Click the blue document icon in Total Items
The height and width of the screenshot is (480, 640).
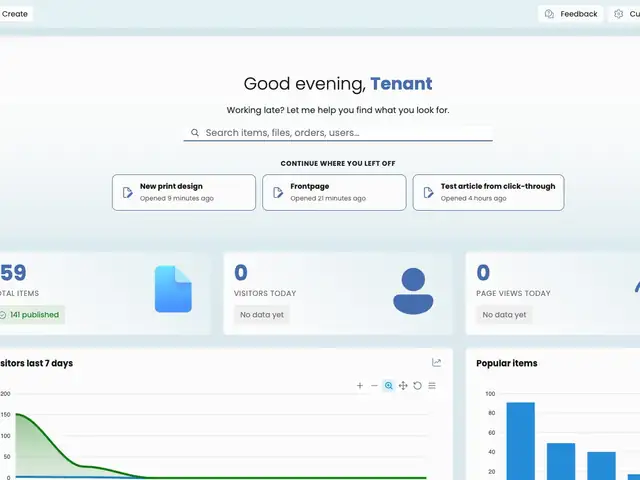coord(173,289)
